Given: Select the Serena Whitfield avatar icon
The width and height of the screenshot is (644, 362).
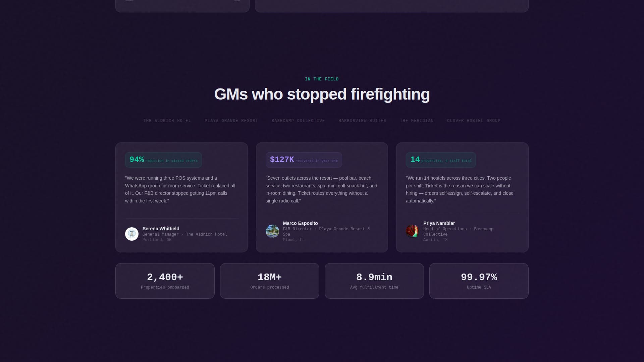Looking at the screenshot, I should 131,234.
